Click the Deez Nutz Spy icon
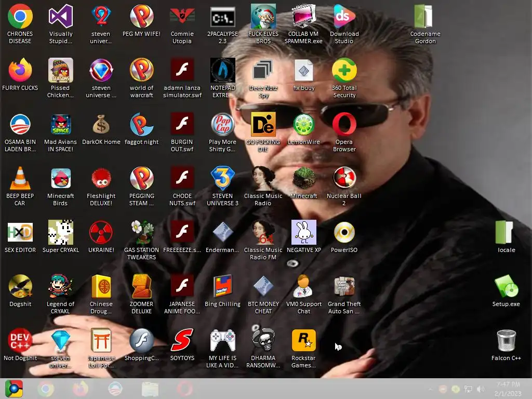 point(263,70)
